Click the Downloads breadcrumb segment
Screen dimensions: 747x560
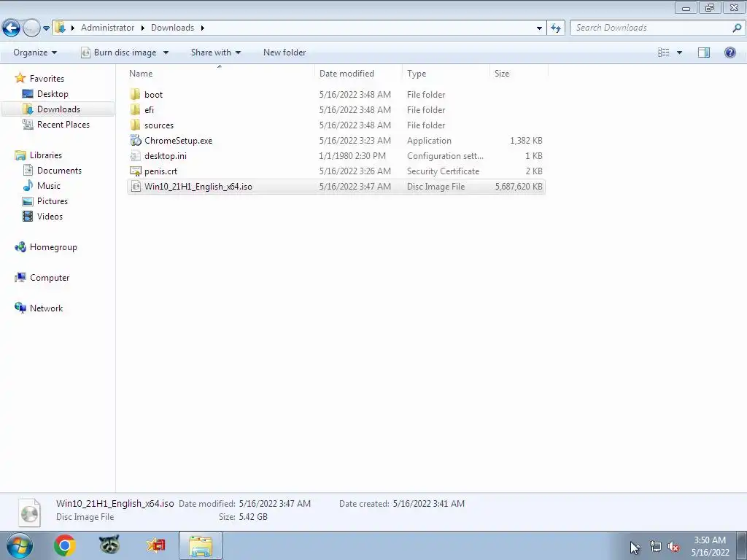pyautogui.click(x=172, y=28)
